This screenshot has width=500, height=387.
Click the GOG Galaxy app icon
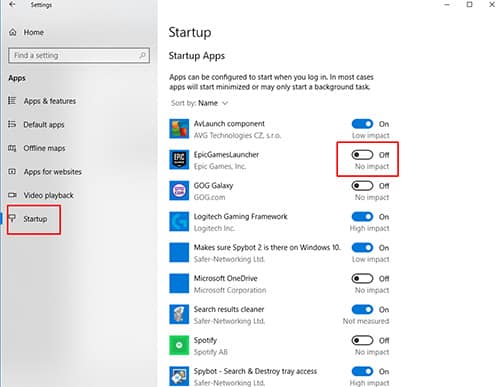coord(179,191)
